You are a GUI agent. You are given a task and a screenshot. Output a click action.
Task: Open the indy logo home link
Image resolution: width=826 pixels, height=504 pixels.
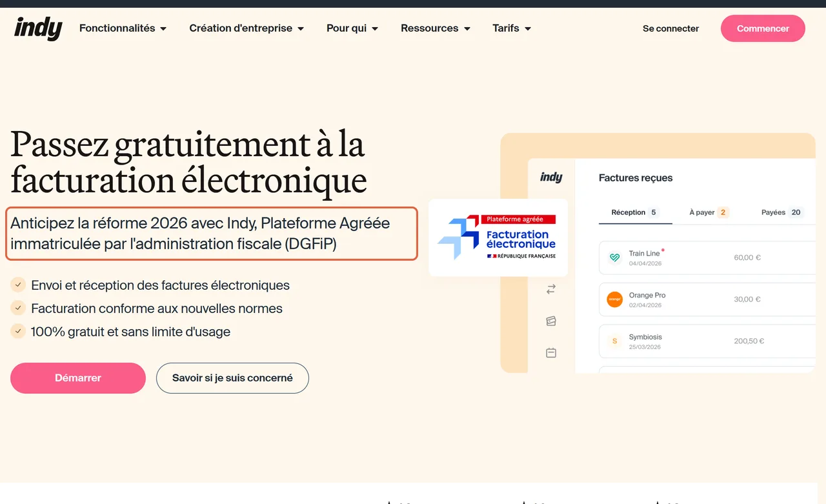38,28
